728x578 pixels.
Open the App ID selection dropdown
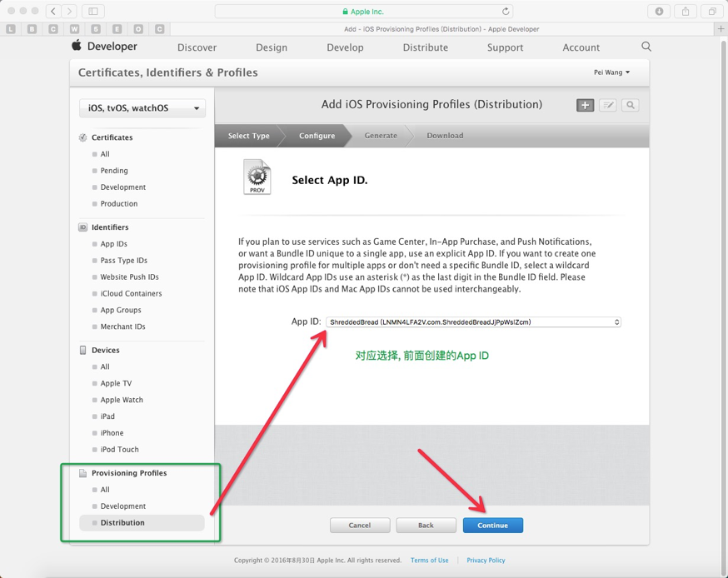point(473,321)
